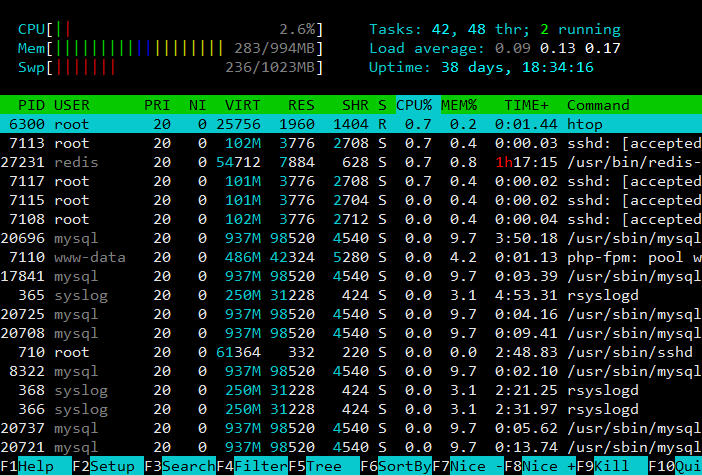Click the CPU usage meter bar

pos(170,30)
